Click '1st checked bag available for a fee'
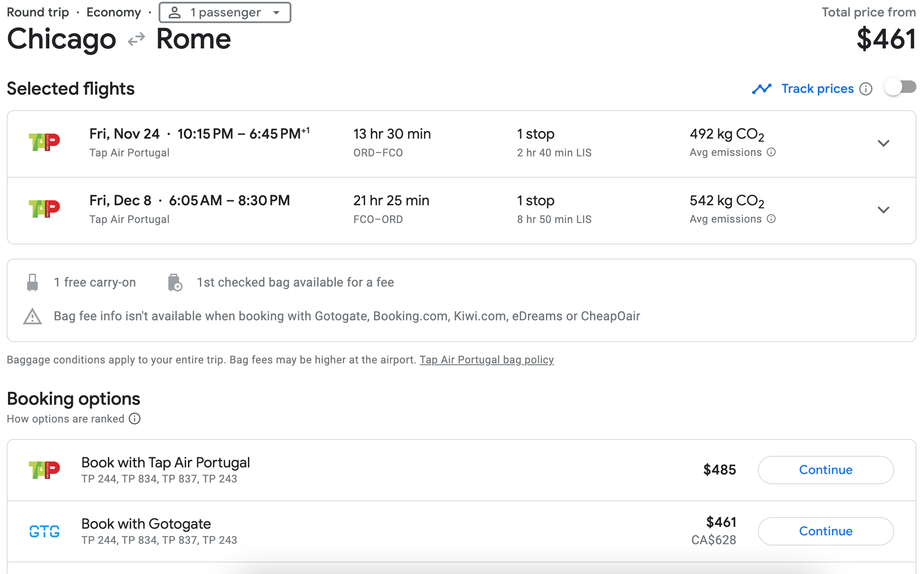This screenshot has height=574, width=924. (295, 283)
